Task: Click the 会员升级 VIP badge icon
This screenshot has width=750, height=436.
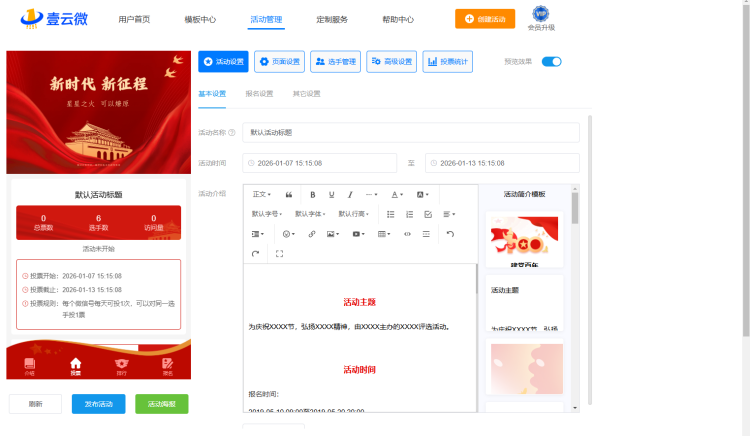Action: click(541, 14)
